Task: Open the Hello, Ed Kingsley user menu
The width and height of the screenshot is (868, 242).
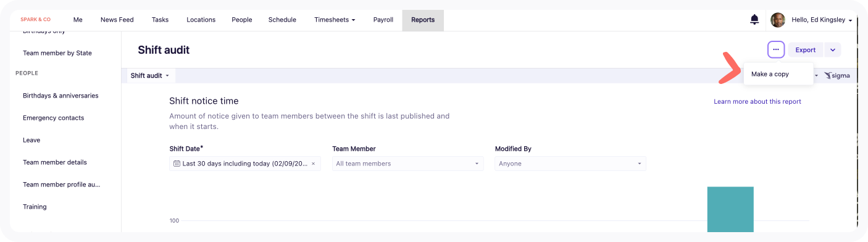Action: point(822,20)
